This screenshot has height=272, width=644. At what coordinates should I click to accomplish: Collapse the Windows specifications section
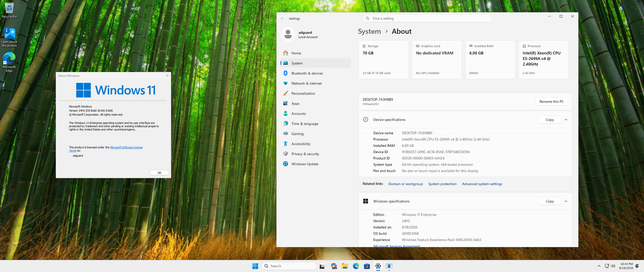pyautogui.click(x=566, y=201)
